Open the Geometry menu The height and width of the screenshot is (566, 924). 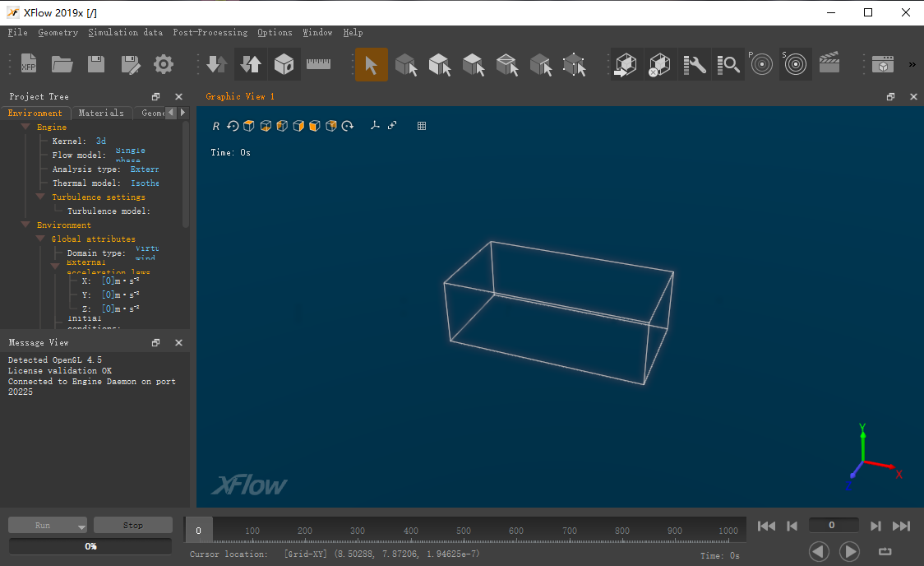(x=58, y=32)
